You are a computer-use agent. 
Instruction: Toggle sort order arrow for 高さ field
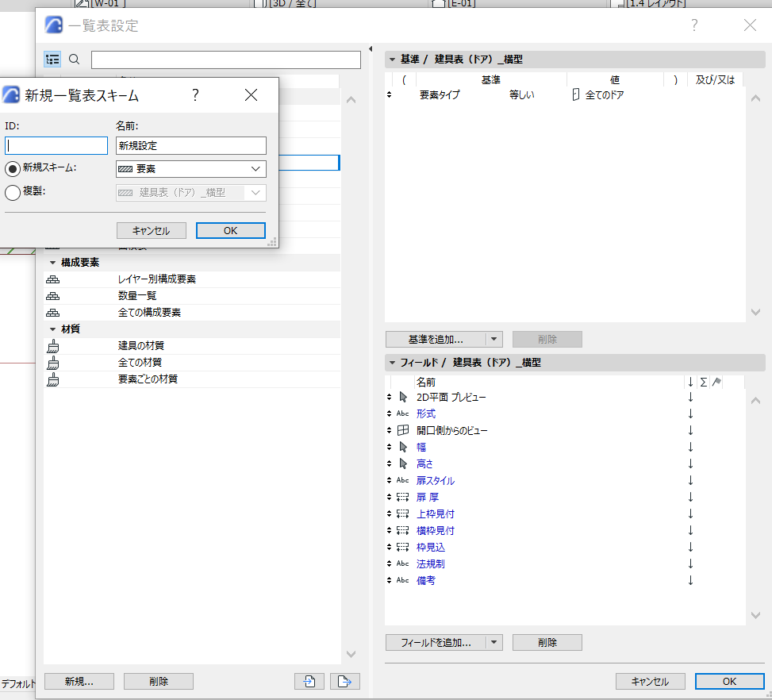[x=690, y=464]
